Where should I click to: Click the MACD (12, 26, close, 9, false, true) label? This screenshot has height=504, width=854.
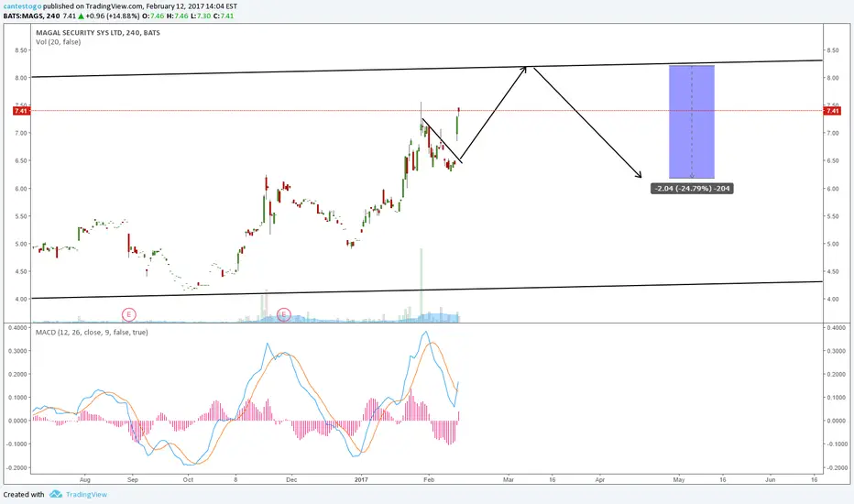[92, 333]
